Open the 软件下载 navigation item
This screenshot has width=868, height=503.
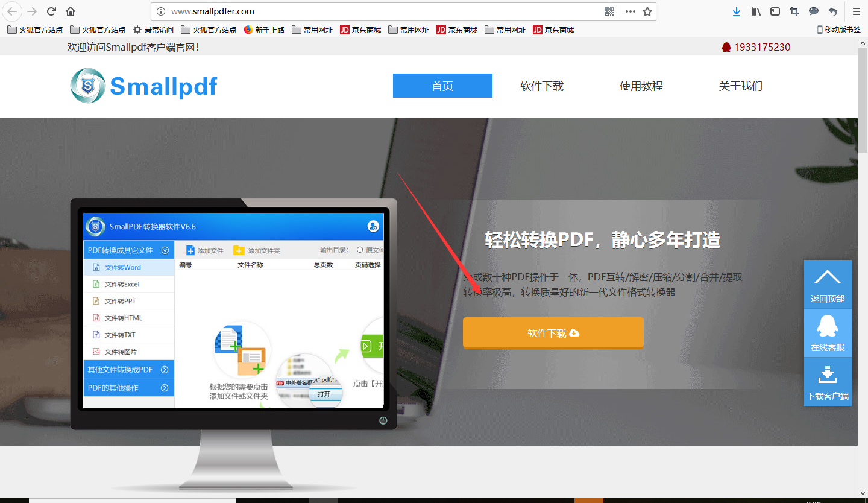coord(542,86)
